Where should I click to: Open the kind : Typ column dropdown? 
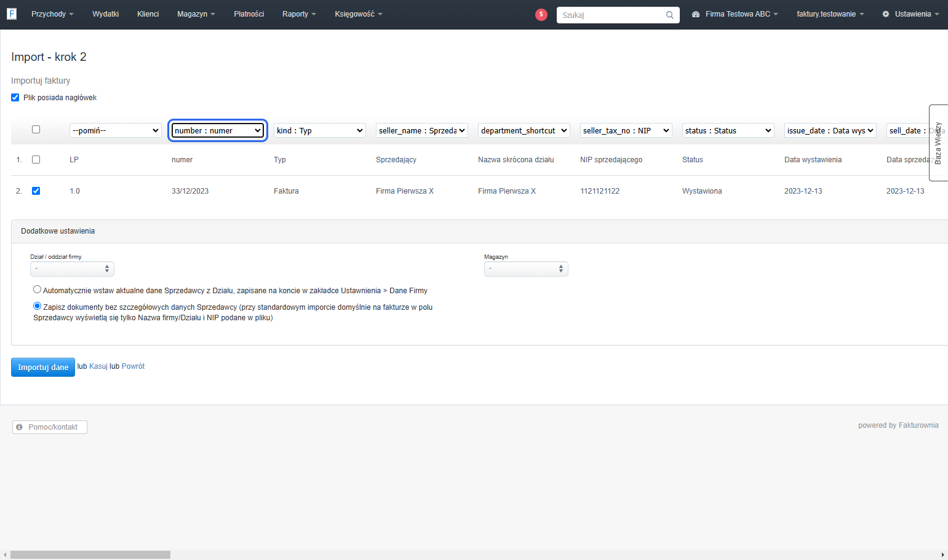[320, 130]
